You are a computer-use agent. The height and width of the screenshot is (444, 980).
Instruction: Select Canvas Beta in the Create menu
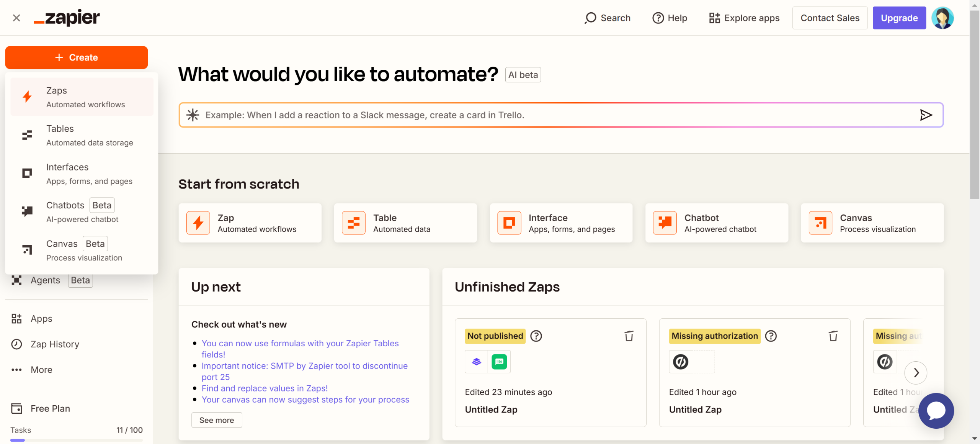(x=82, y=250)
